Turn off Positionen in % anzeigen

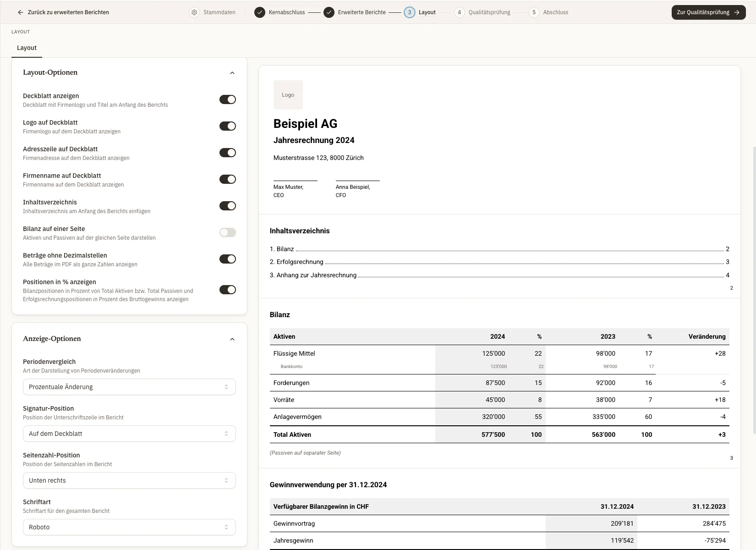pyautogui.click(x=228, y=290)
